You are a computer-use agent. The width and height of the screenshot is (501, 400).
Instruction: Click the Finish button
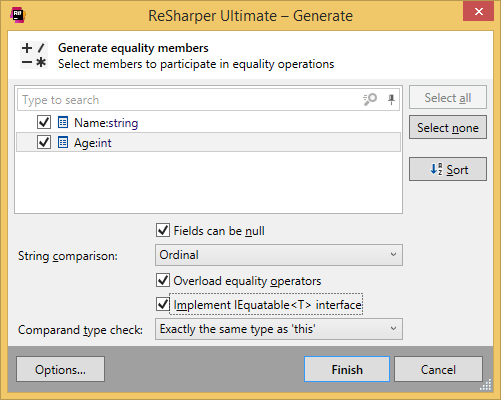tap(347, 369)
